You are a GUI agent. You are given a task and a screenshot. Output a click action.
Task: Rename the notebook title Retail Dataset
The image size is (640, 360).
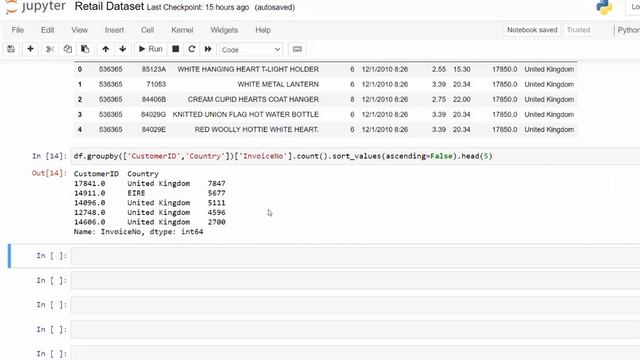point(109,7)
